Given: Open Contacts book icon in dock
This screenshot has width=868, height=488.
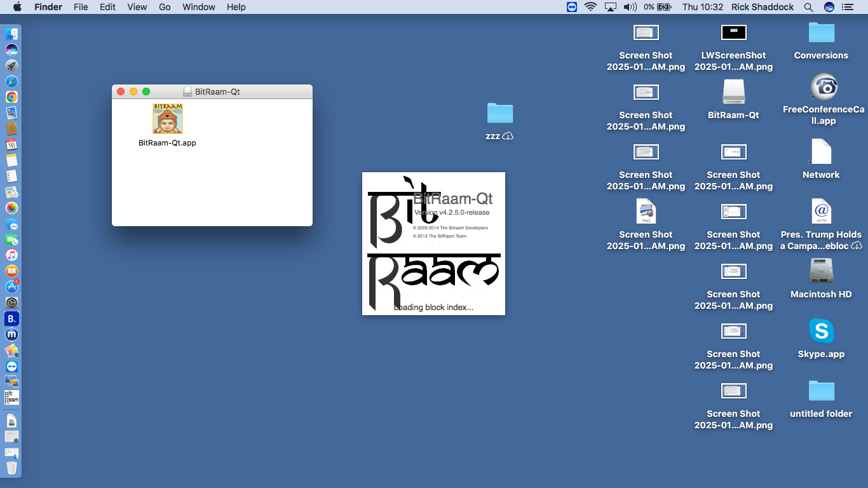Looking at the screenshot, I should 11,129.
